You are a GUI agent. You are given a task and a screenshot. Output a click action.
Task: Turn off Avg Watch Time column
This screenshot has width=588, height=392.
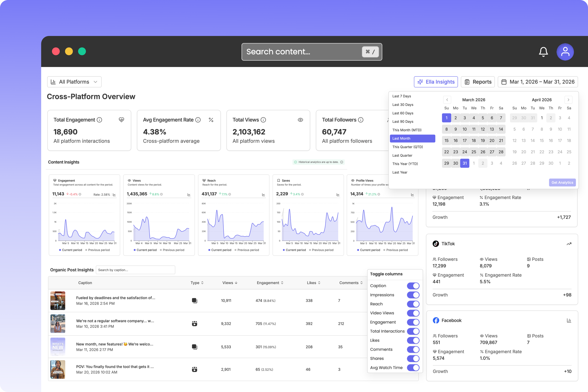point(413,368)
